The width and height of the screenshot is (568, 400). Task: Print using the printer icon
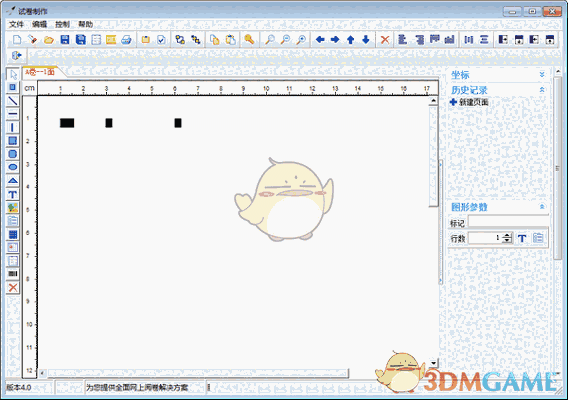pyautogui.click(x=126, y=39)
